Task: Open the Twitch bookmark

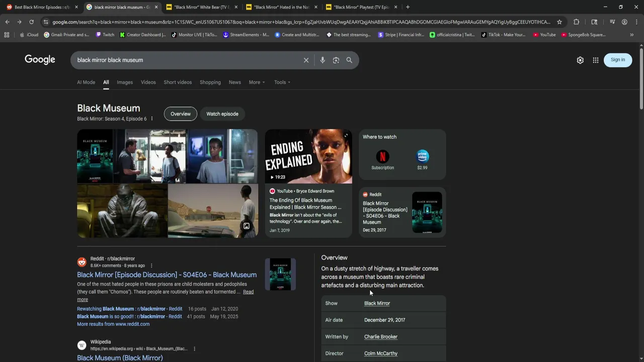Action: [x=105, y=35]
